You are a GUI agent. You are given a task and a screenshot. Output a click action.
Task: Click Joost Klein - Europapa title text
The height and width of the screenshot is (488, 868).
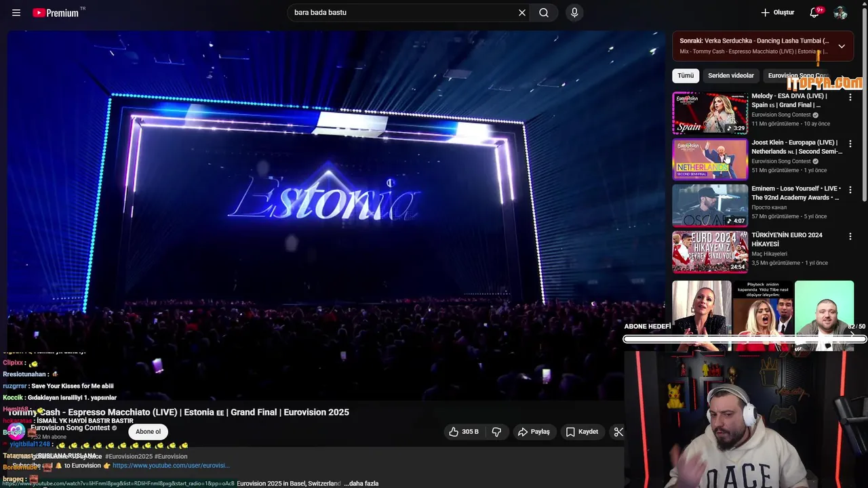point(797,147)
